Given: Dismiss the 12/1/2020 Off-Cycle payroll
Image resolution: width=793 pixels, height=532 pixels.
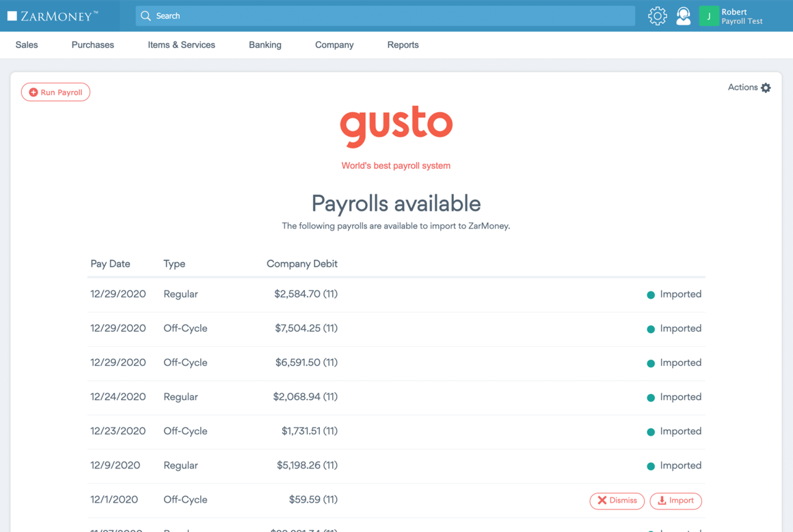Looking at the screenshot, I should (617, 501).
